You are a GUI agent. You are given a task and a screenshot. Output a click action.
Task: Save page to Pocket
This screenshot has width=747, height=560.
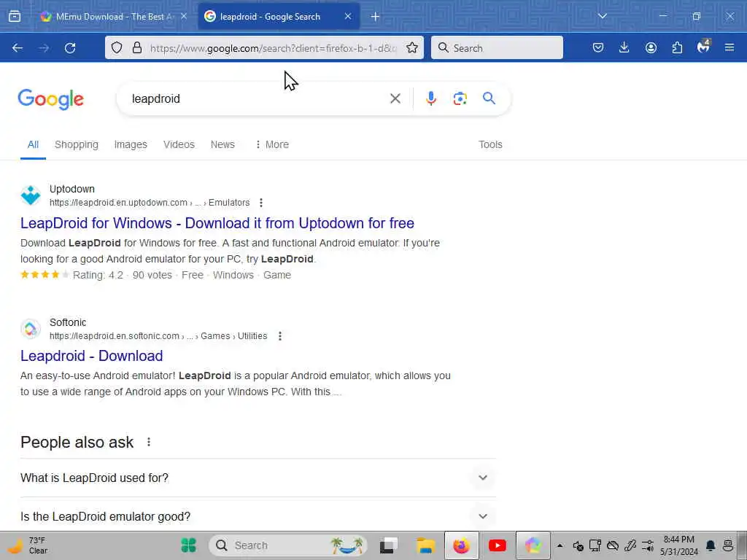tap(598, 48)
